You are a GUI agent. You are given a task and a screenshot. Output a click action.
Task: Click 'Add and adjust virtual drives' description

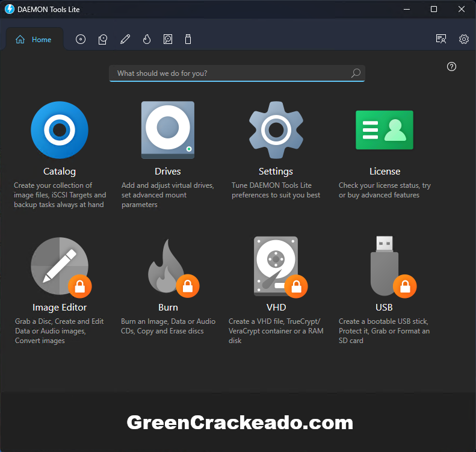167,195
